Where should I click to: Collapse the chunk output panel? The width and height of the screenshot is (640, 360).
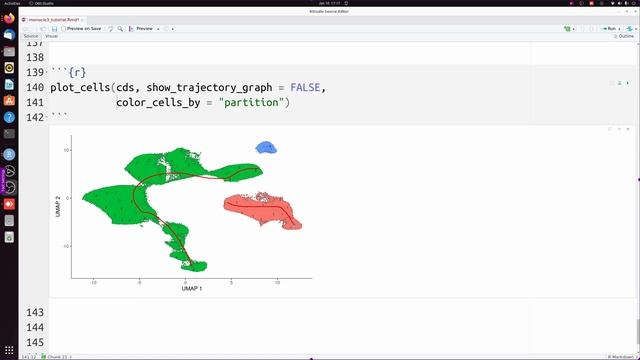619,129
